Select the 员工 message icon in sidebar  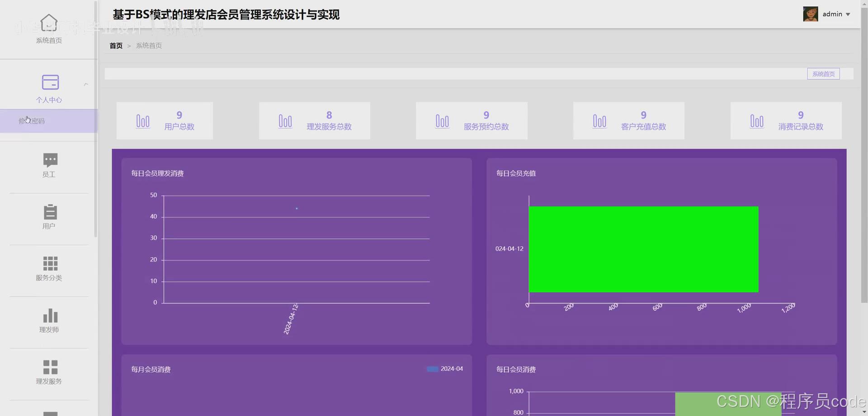point(50,160)
